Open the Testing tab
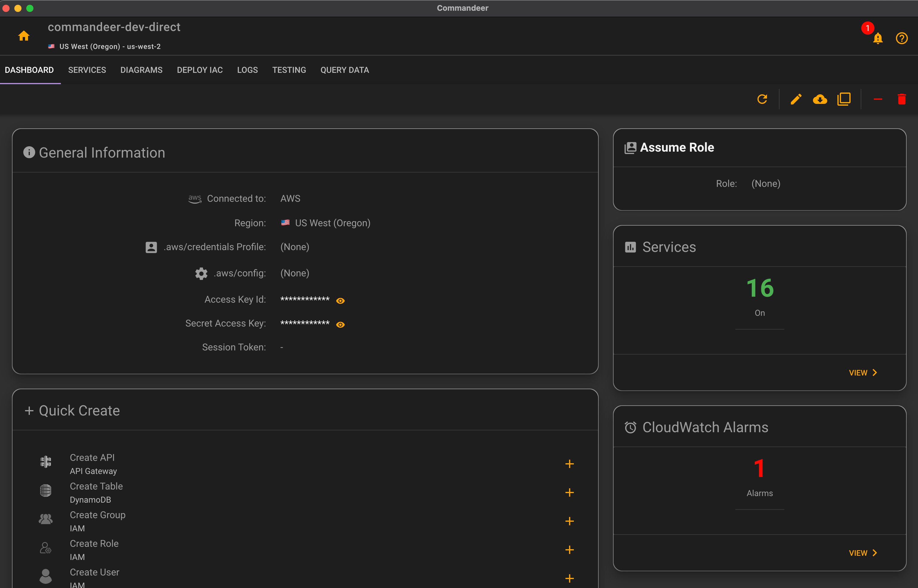The image size is (918, 588). [x=289, y=70]
